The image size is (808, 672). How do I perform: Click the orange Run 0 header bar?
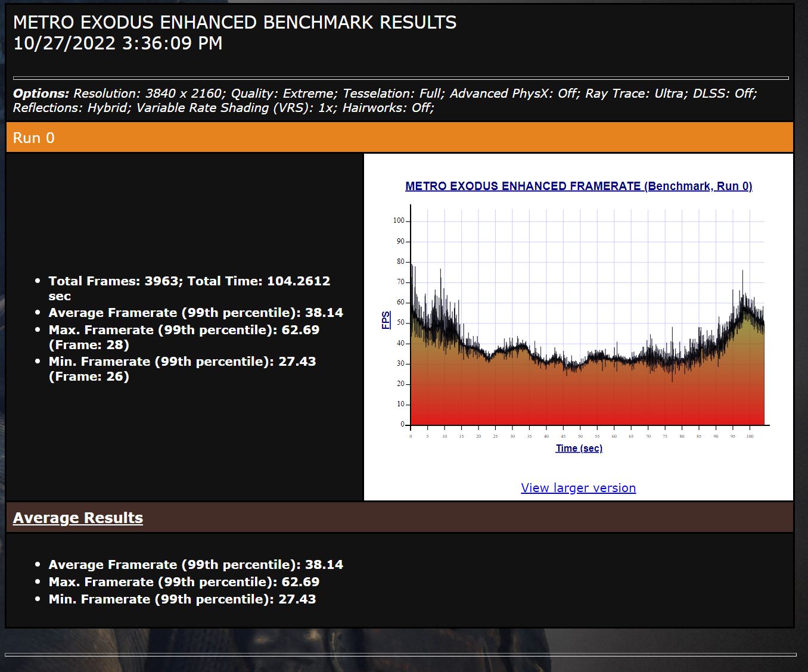(x=399, y=138)
